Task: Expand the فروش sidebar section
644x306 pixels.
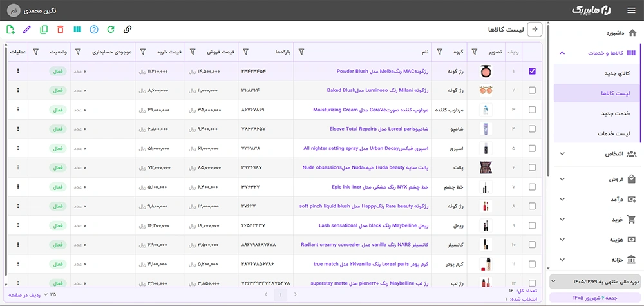Action: (x=562, y=180)
